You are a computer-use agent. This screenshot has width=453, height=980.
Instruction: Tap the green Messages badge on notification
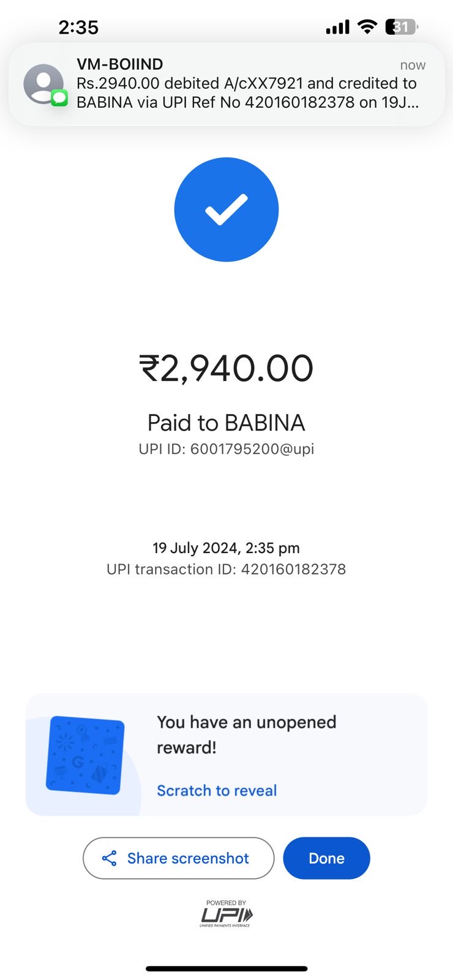pos(59,98)
